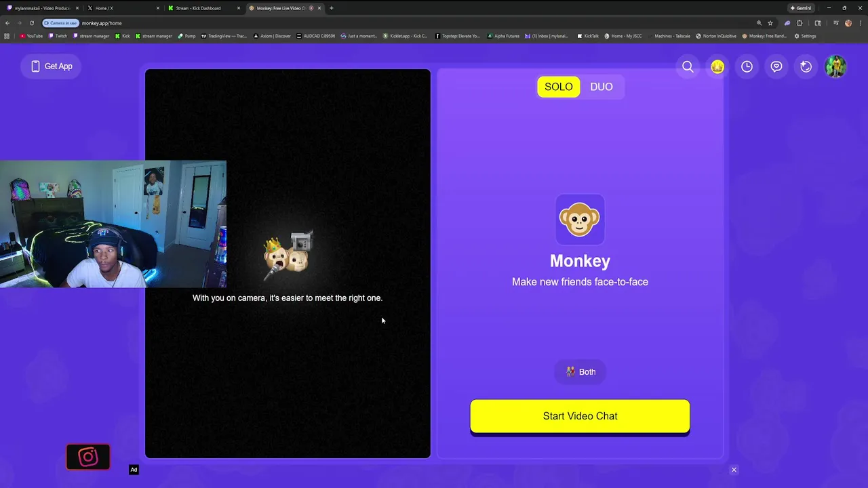Open the Chrome three-dot menu
The width and height of the screenshot is (868, 488).
tap(860, 23)
